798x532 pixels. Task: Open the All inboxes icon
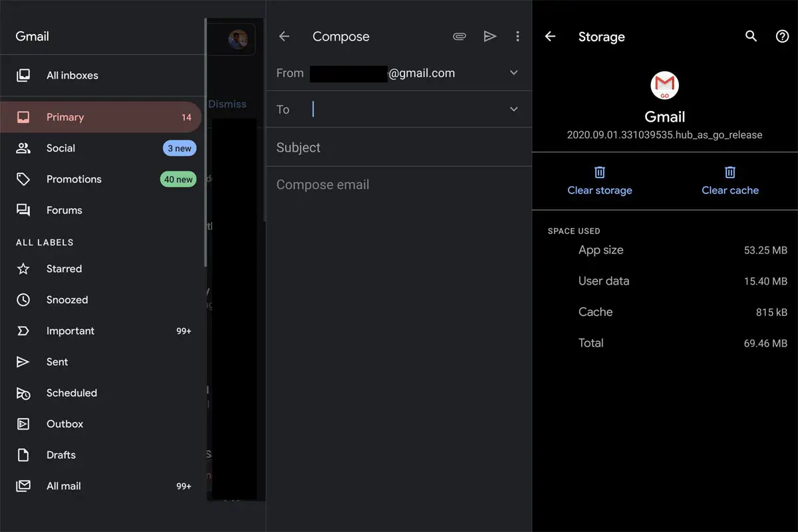(23, 75)
